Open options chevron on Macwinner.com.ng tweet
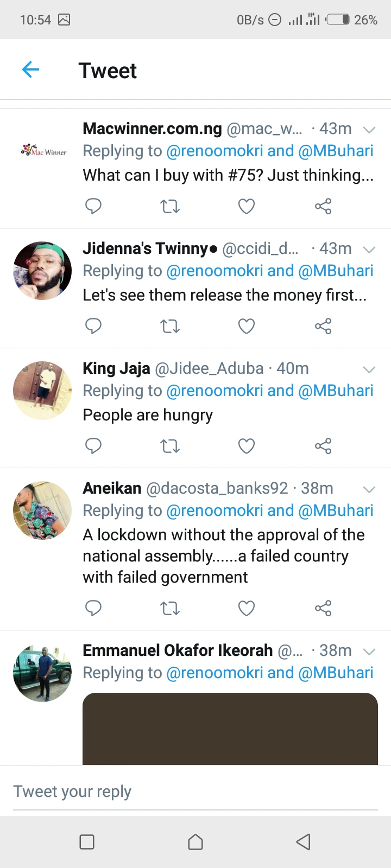 click(369, 130)
